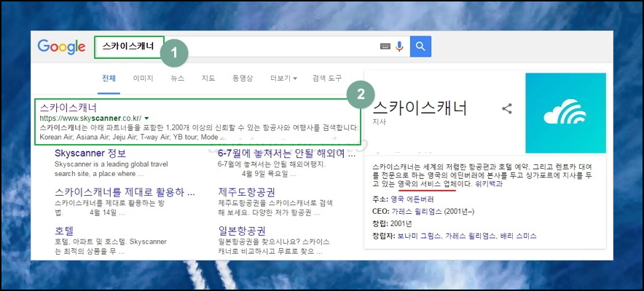Click the 지사 subtitle under panel title
This screenshot has height=291, width=644.
point(377,122)
